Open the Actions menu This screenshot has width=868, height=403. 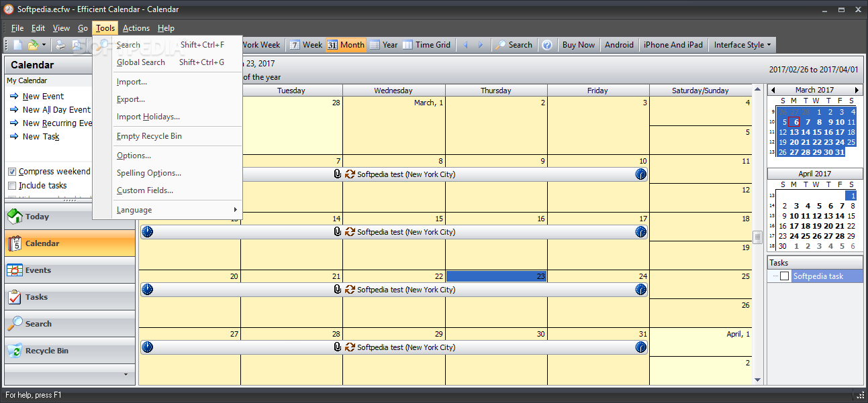click(x=136, y=28)
